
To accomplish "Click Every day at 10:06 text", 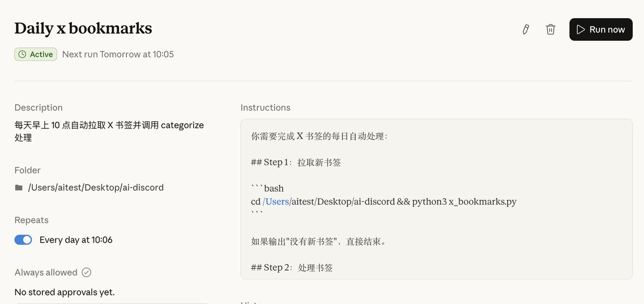I will coord(76,240).
